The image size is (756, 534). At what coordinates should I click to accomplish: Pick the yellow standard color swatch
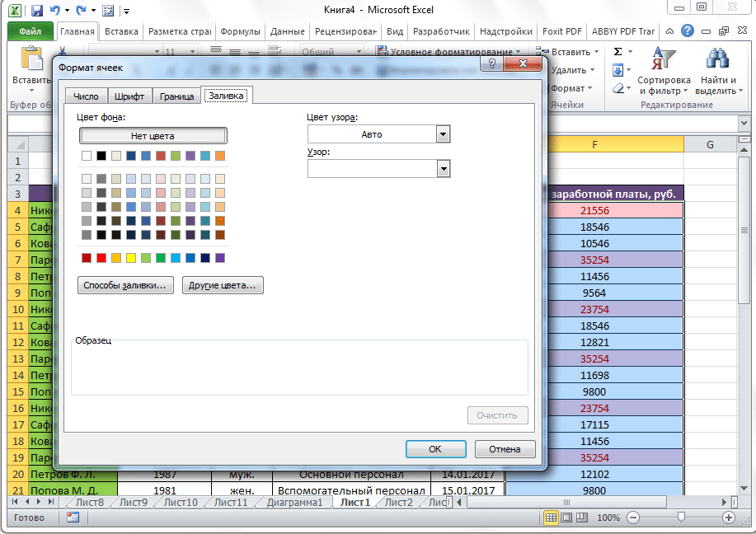[x=131, y=258]
